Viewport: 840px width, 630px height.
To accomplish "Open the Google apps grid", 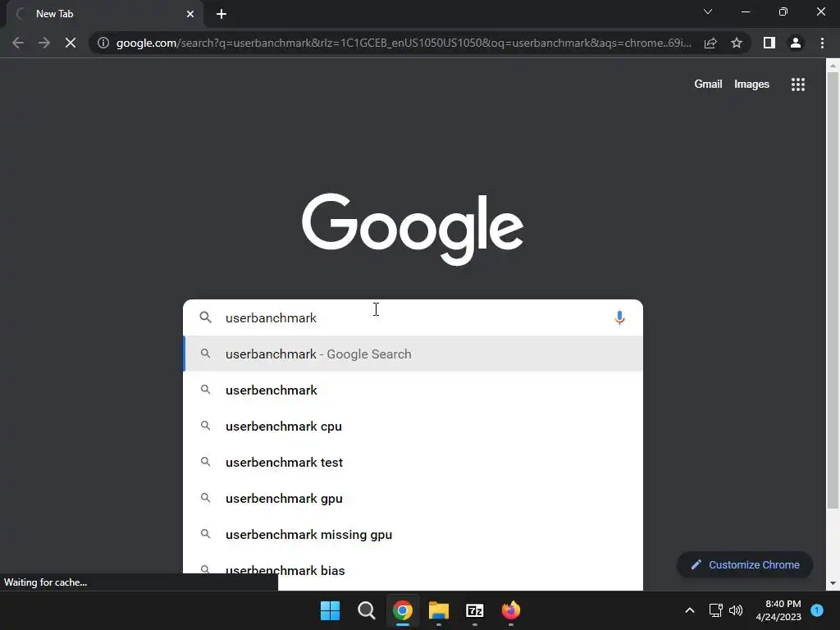I will point(798,84).
